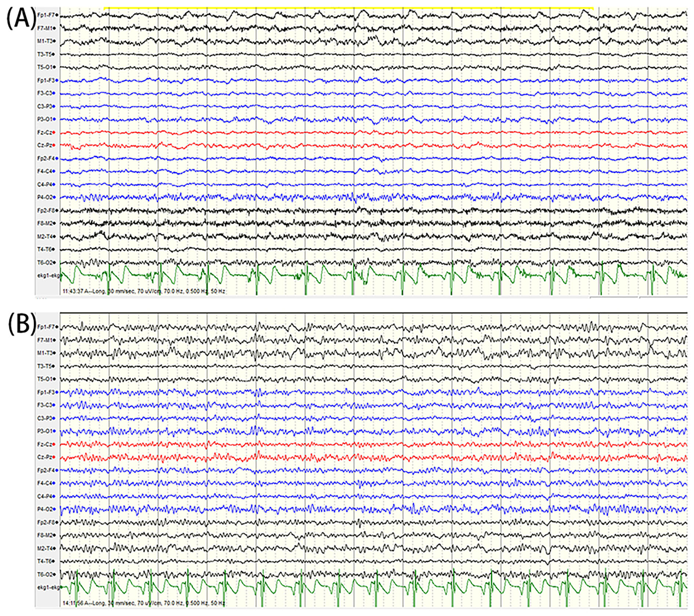Screen dimensions: 694x616
Task: Click blue Fp1-F3 diamond marker in panel B
Action: pyautogui.click(x=57, y=392)
